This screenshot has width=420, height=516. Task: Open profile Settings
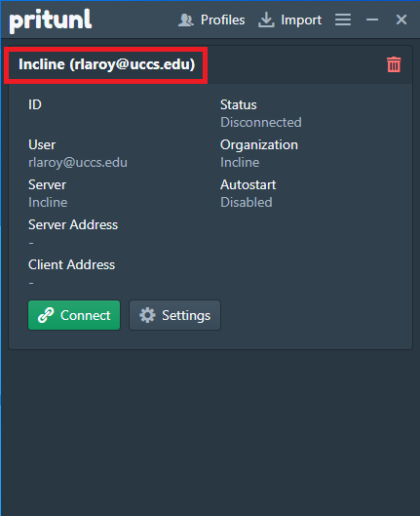[174, 315]
